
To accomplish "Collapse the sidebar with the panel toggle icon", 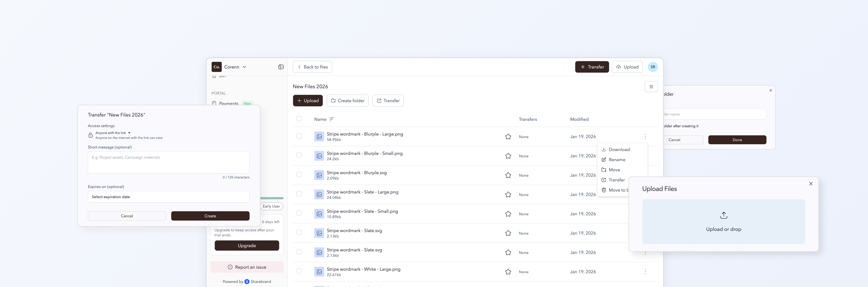I will [x=281, y=67].
